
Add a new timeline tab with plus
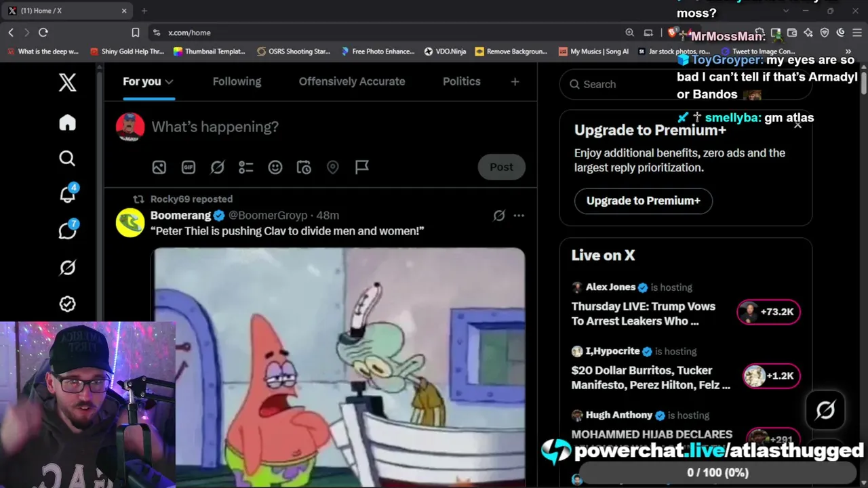click(515, 81)
